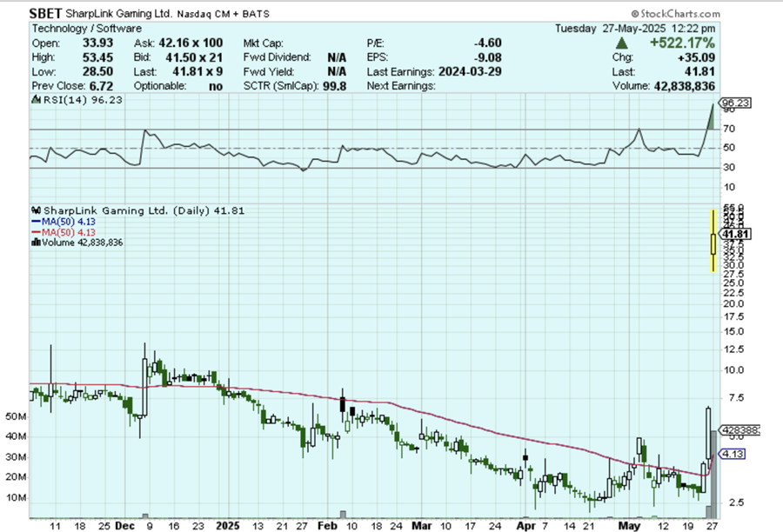Image resolution: width=783 pixels, height=532 pixels.
Task: Click the red MA(50) 4.13 legend
Action: click(64, 233)
